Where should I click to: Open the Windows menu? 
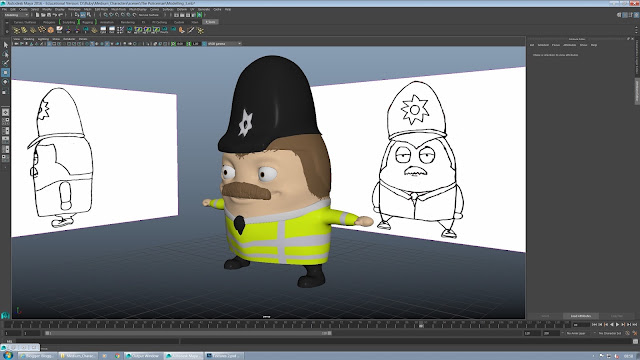click(74, 9)
